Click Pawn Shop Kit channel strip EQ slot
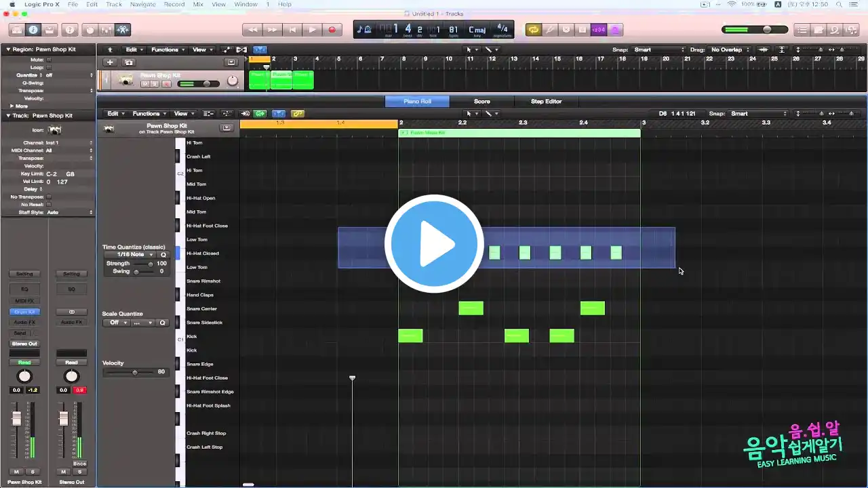 point(24,289)
